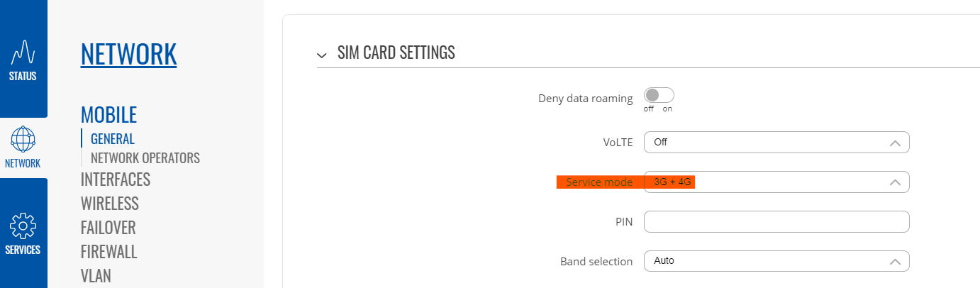The height and width of the screenshot is (288, 980).
Task: Click the Network globe icon
Action: click(23, 139)
